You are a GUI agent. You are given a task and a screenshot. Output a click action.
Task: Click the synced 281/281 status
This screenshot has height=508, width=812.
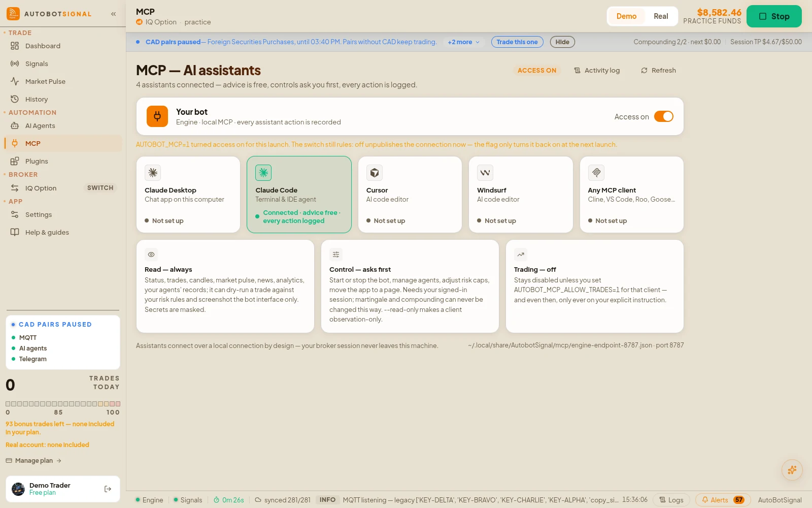point(283,500)
